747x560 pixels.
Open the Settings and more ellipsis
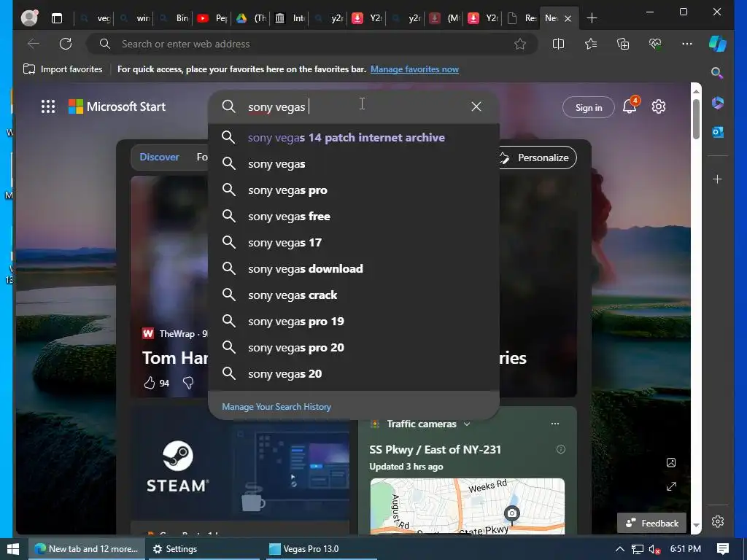[x=687, y=44]
